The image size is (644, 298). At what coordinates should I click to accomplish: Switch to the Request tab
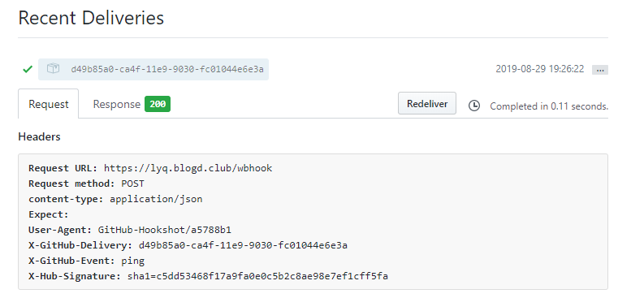pos(49,104)
